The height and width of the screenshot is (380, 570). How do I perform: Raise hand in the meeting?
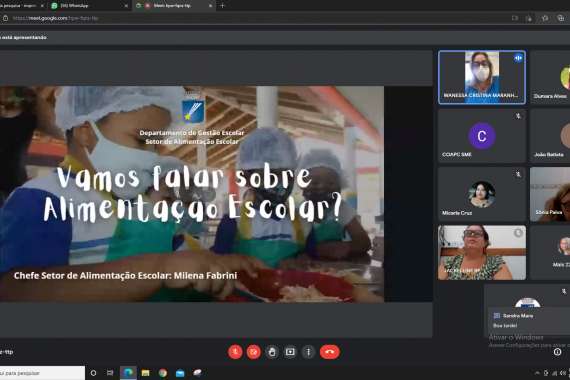pyautogui.click(x=272, y=352)
